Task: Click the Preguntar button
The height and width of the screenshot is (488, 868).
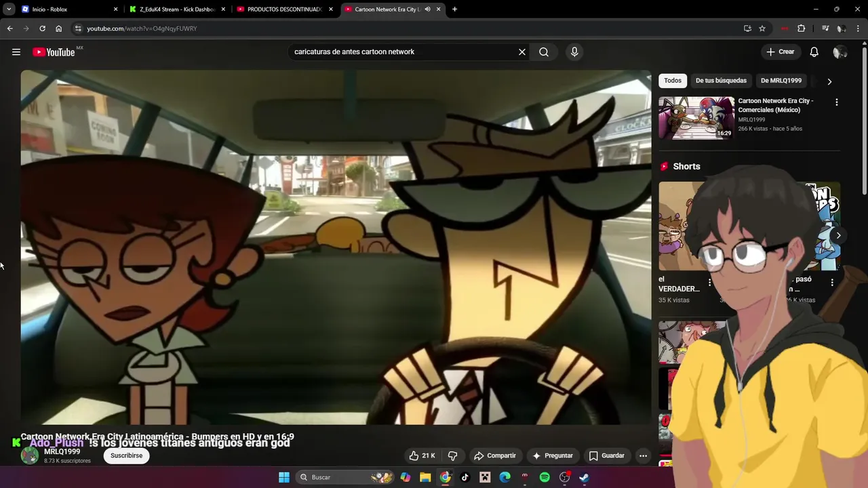Action: [553, 455]
